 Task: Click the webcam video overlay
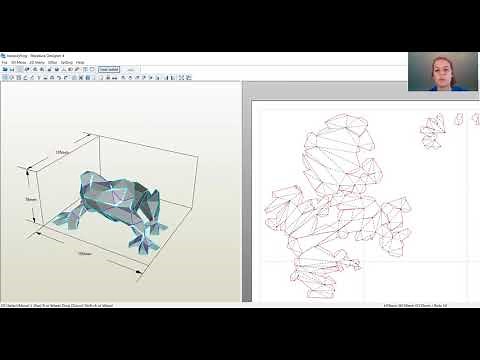coord(443,71)
